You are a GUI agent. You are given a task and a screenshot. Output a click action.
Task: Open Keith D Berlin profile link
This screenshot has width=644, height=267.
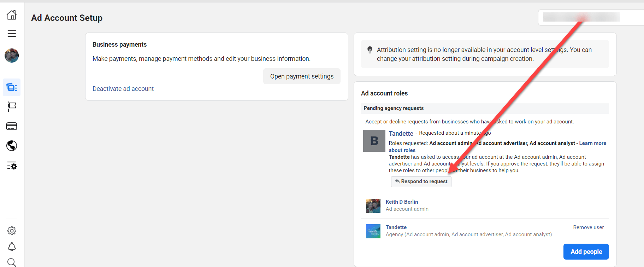tap(402, 202)
